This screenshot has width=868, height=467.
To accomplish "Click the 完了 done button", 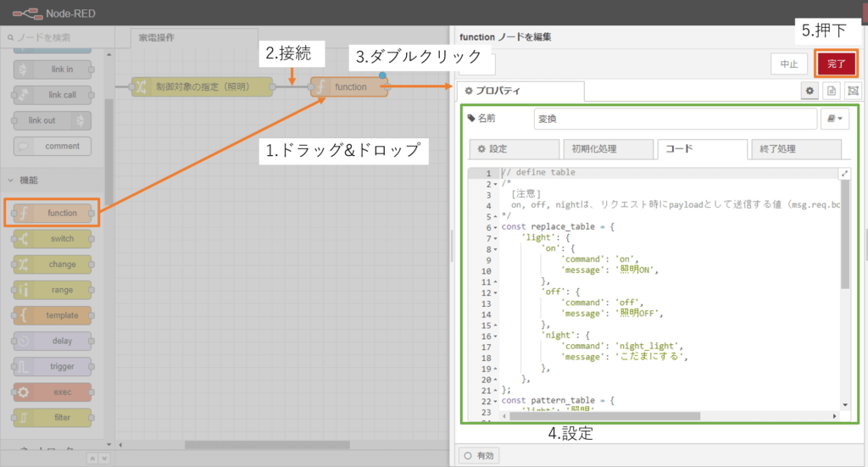I will [836, 64].
